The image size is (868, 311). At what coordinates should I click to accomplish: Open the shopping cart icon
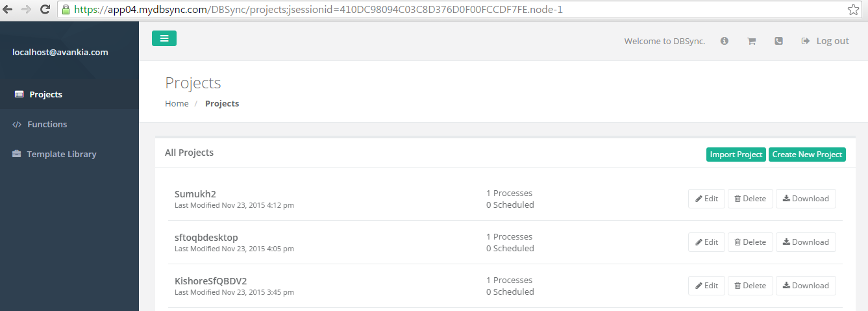[x=752, y=41]
